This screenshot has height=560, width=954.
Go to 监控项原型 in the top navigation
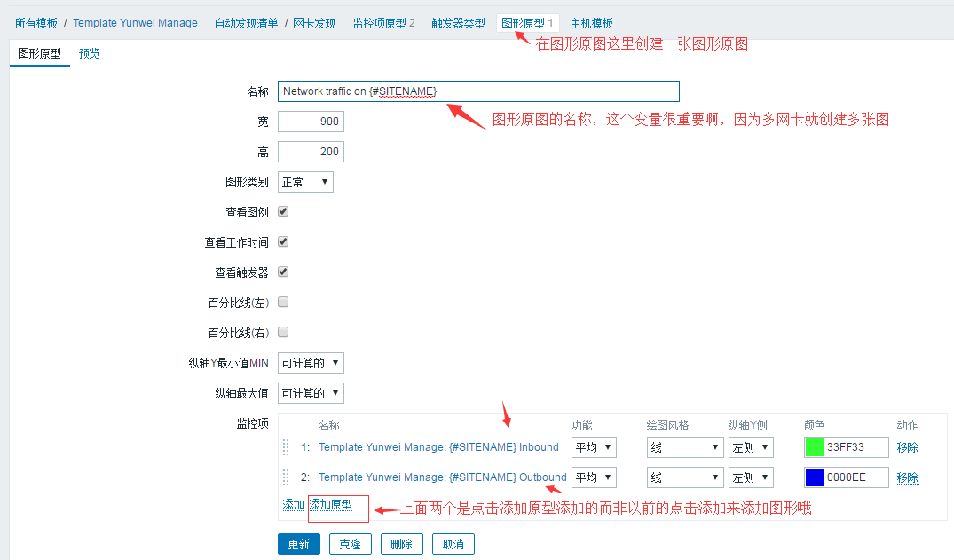383,23
